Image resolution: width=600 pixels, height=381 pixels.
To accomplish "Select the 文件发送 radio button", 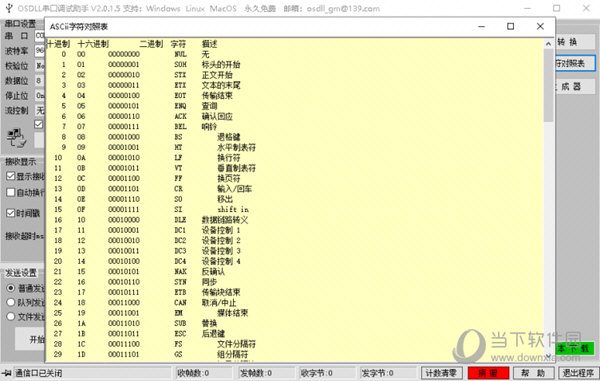I will click(11, 317).
